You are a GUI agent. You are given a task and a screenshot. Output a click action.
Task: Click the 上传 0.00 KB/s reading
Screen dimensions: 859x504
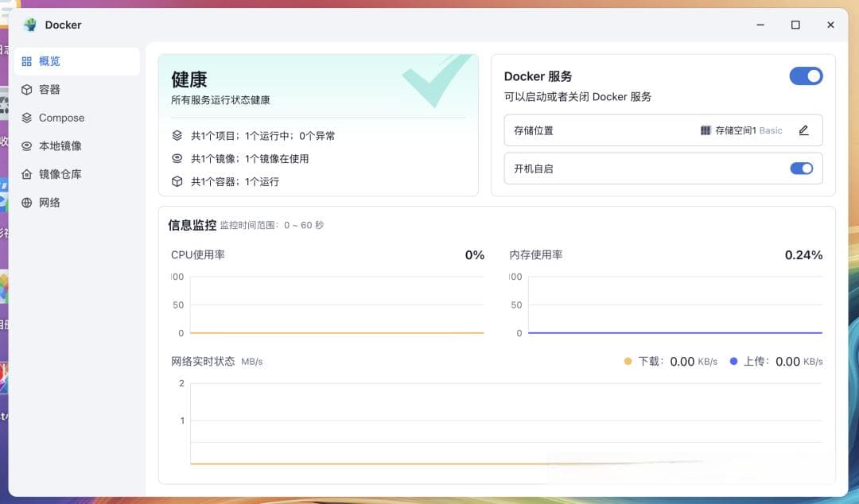tap(783, 362)
